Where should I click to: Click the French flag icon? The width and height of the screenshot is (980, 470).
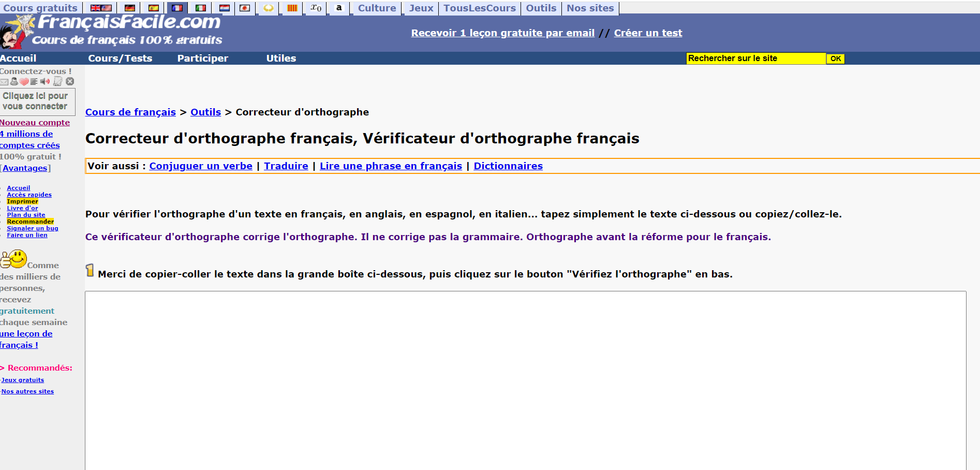point(177,8)
